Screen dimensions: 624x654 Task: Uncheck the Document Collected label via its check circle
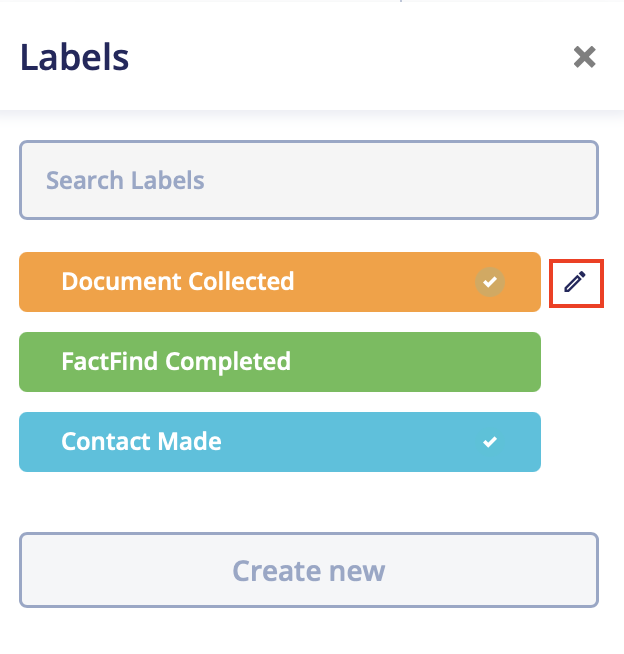pos(490,282)
